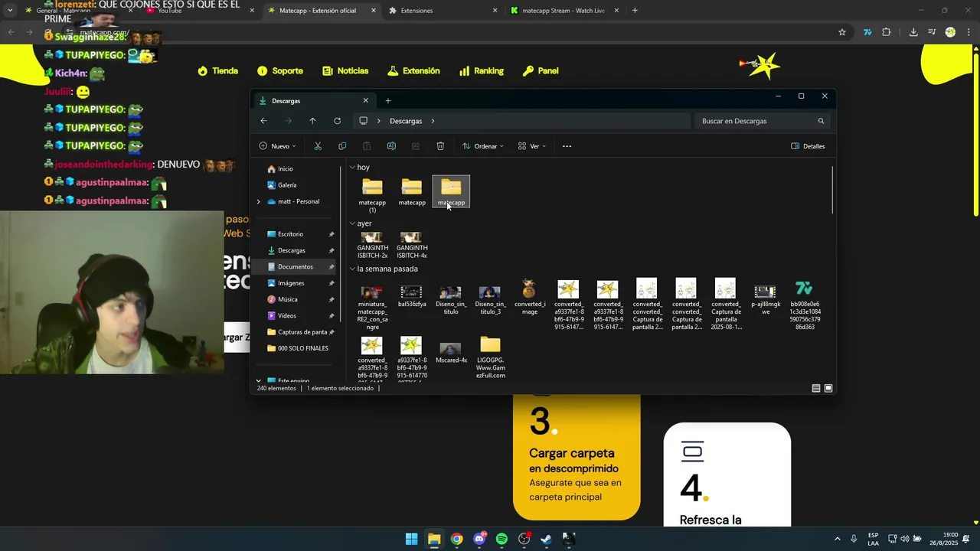Open the three-dots more options menu
980x551 pixels.
(x=567, y=146)
